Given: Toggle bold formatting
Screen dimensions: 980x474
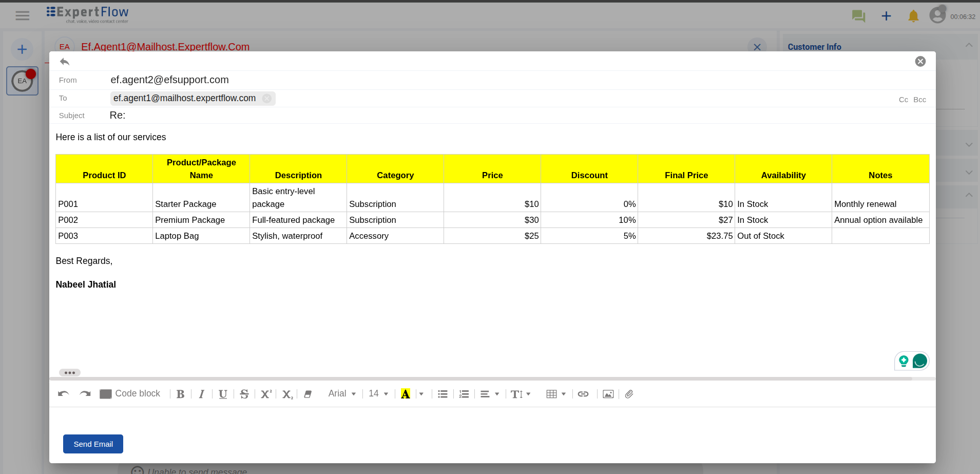Looking at the screenshot, I should coord(180,394).
